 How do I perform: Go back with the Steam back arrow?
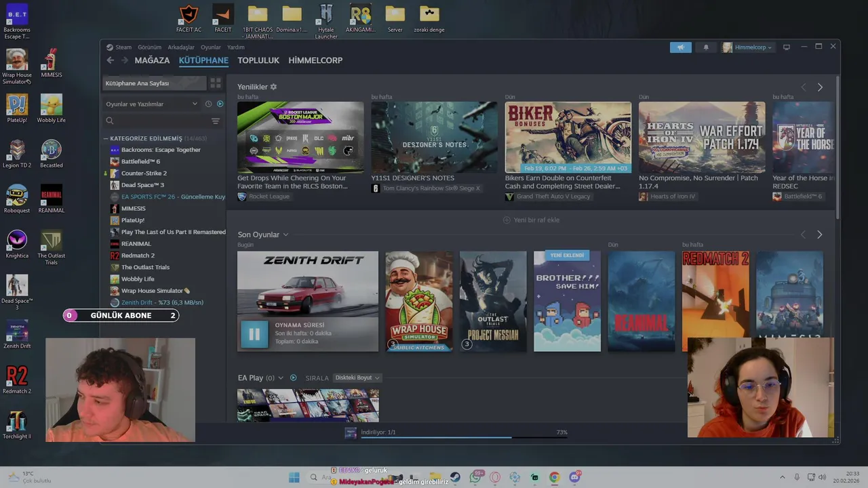click(111, 60)
